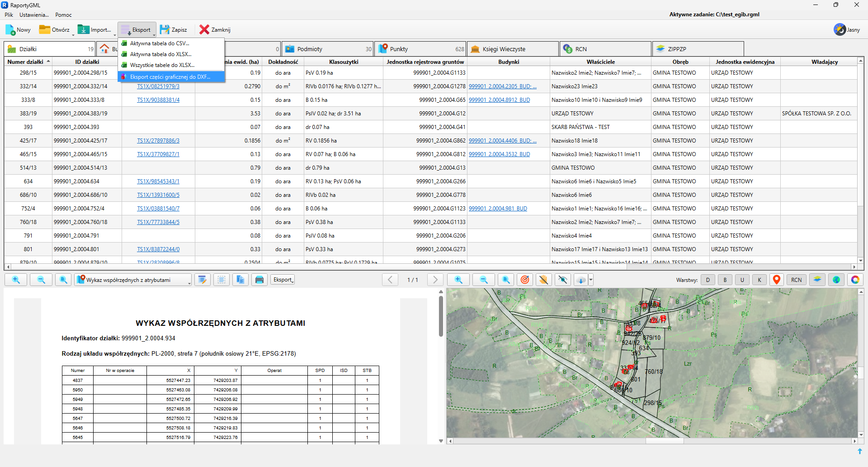Zoom in on the report preview

[16, 280]
